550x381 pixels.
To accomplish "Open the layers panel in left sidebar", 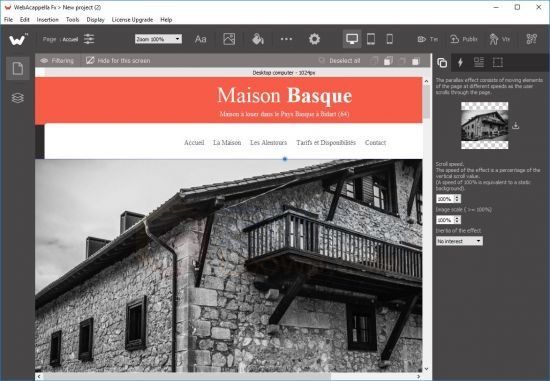I will (x=18, y=98).
